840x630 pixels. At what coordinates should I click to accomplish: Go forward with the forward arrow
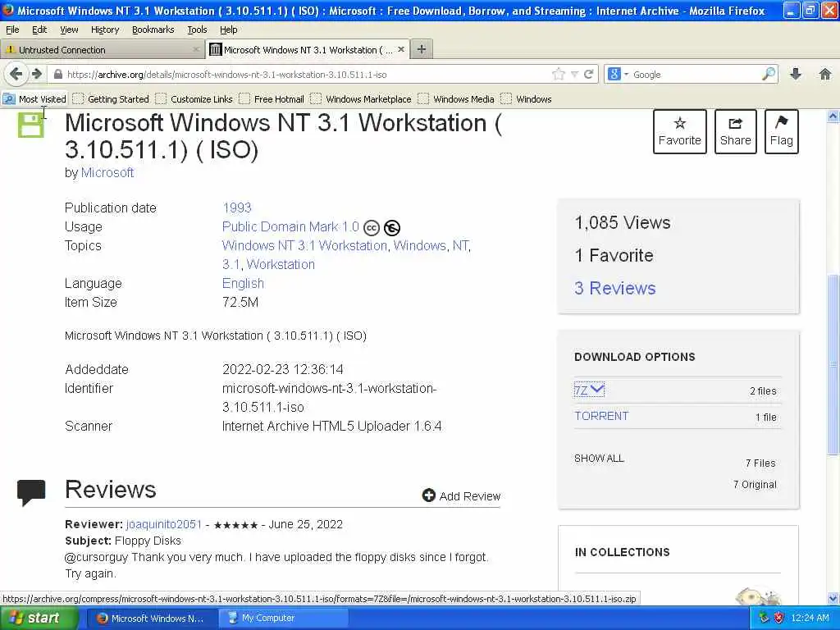(36, 74)
